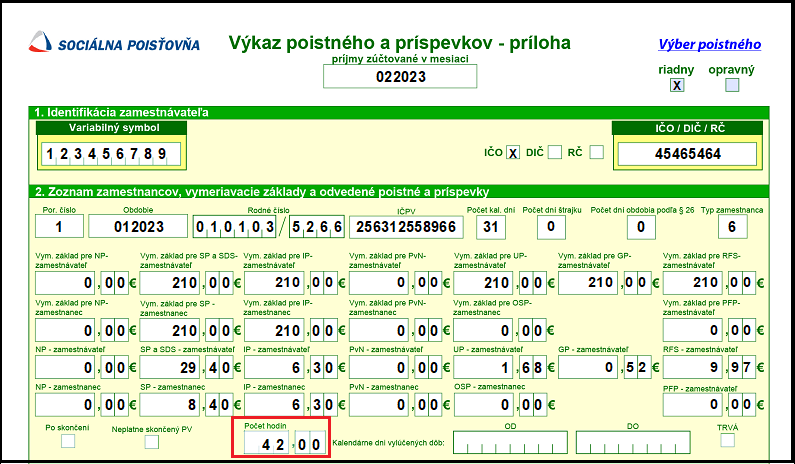The width and height of the screenshot is (795, 464).
Task: Click the Variabilný symbol input field
Action: point(112,153)
